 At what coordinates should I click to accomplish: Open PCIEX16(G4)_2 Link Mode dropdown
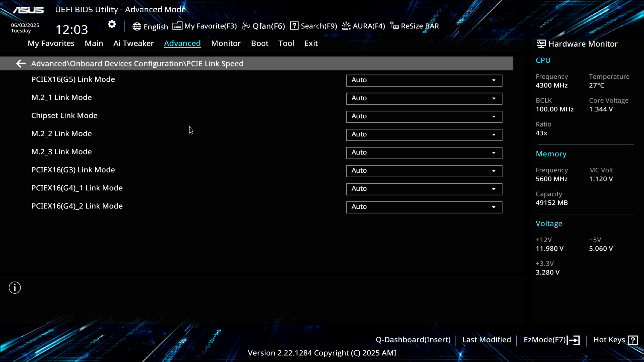point(424,207)
